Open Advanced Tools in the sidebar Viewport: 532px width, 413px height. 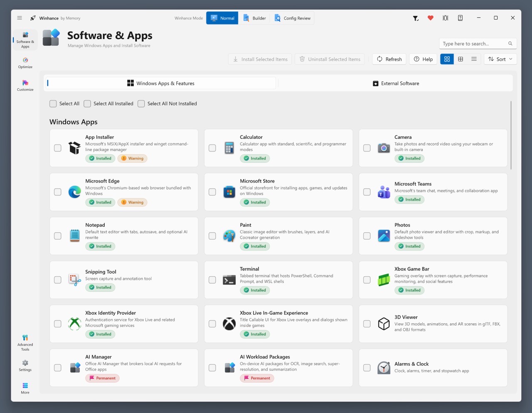click(x=25, y=343)
